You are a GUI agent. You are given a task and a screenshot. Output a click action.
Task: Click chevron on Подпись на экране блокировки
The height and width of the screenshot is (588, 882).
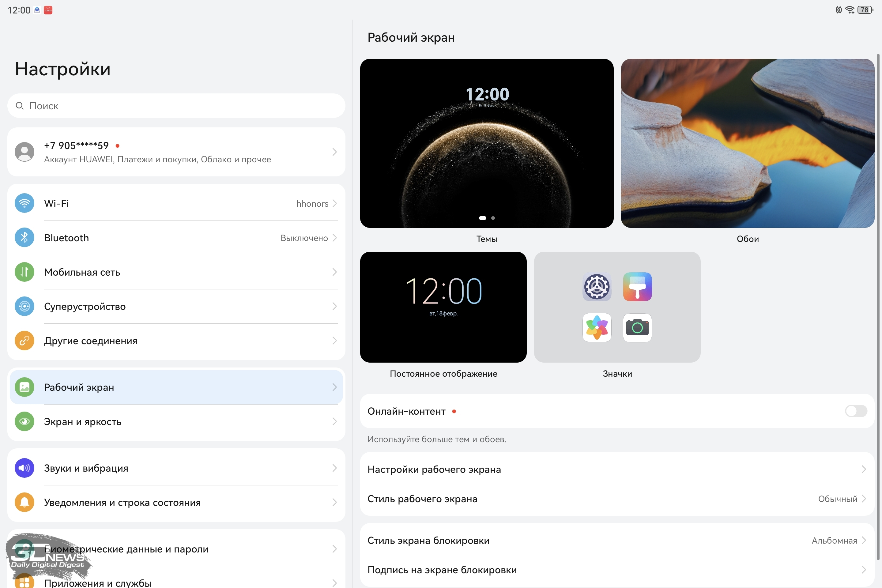[864, 570]
